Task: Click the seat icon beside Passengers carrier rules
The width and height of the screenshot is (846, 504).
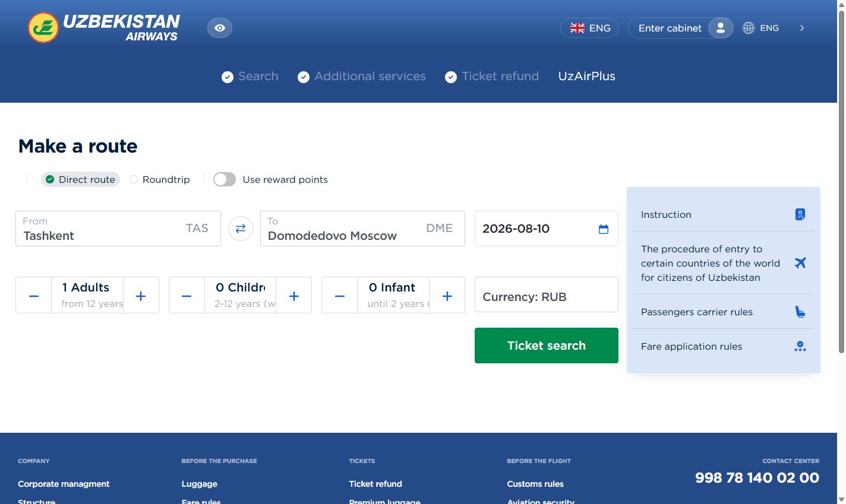Action: pos(800,312)
